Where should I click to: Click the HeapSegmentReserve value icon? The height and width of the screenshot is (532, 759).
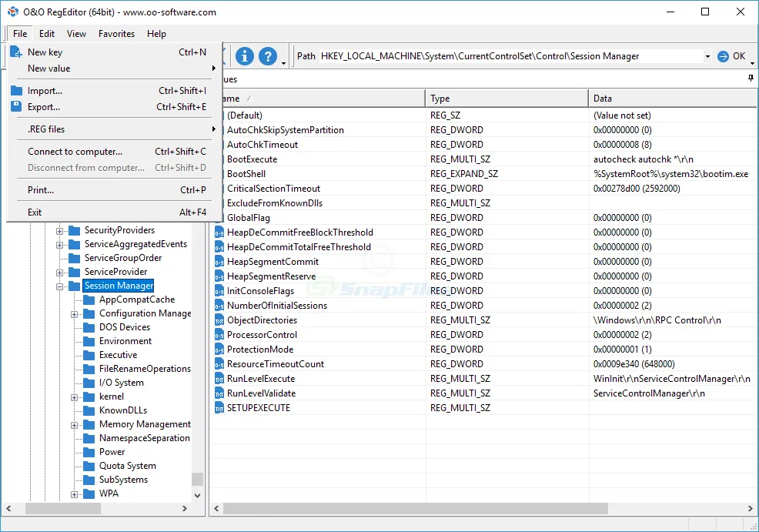pos(219,276)
